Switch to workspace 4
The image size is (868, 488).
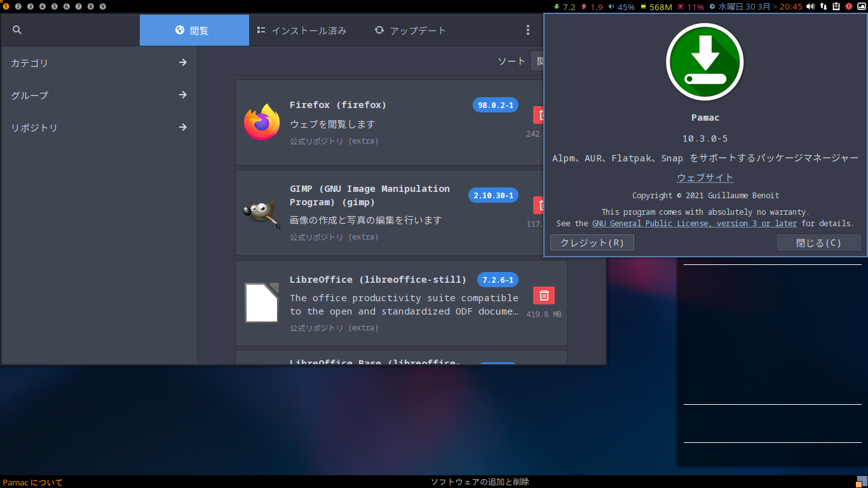pos(43,6)
